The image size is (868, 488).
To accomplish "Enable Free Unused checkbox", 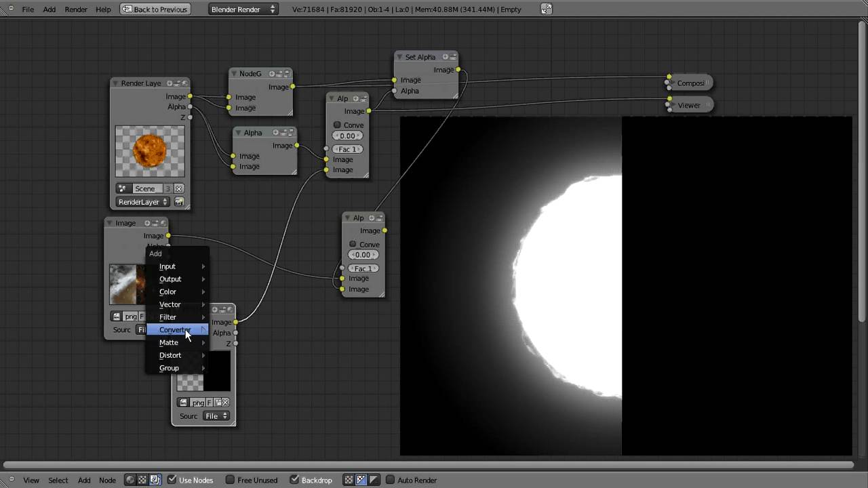I will coord(230,480).
